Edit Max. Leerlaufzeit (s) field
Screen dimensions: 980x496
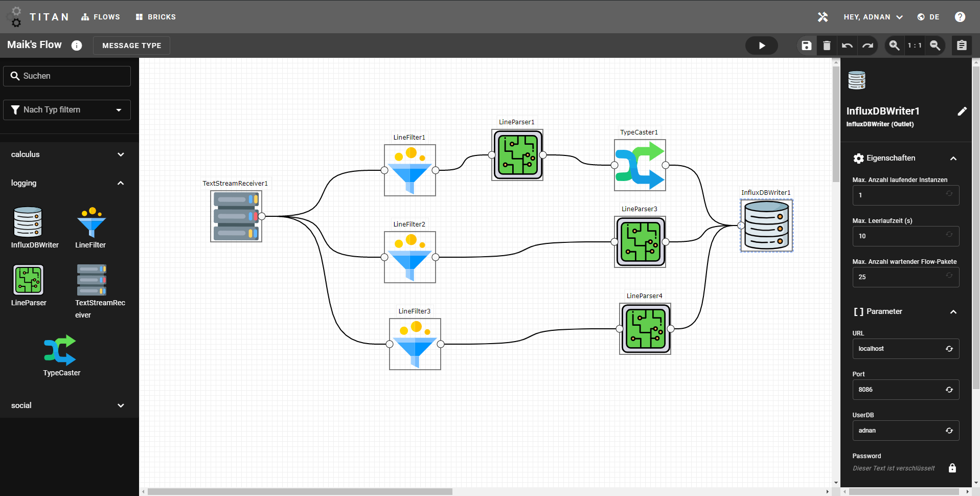click(905, 236)
